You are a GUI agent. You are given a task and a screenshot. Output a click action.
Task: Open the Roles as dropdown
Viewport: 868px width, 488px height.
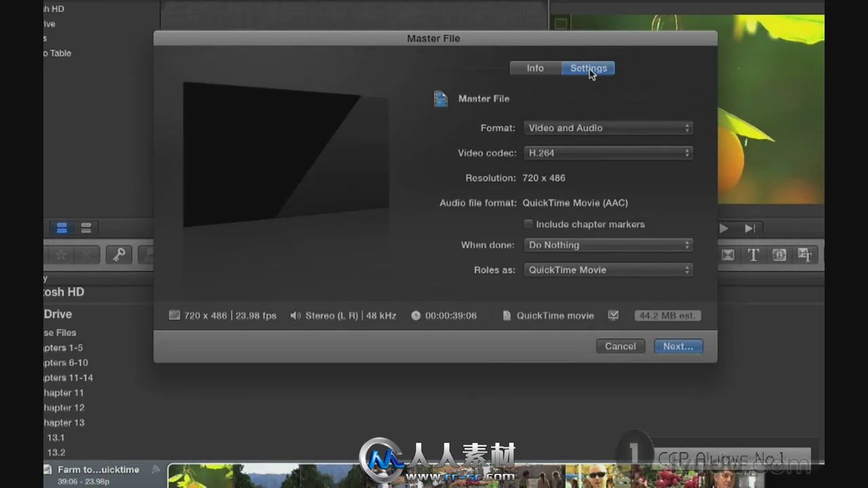[x=608, y=270]
